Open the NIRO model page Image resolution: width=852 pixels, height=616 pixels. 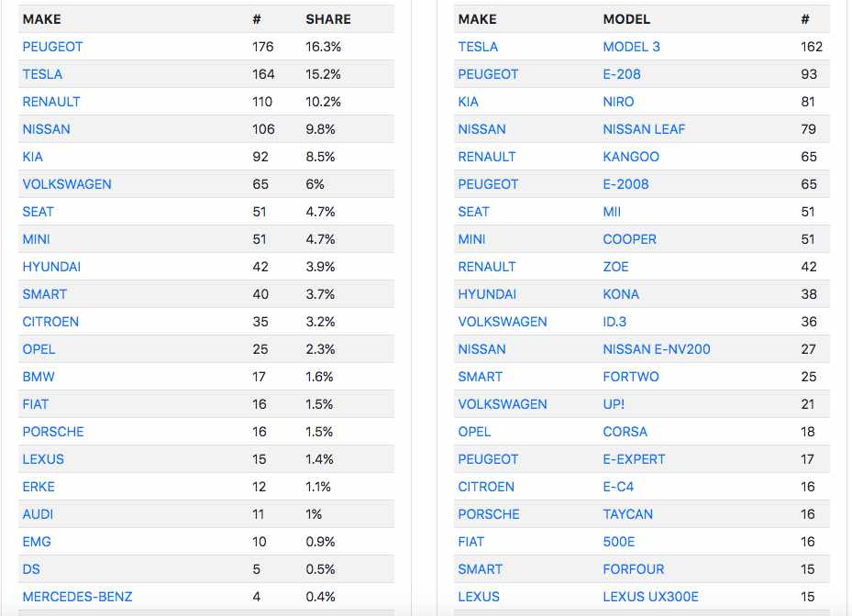click(x=618, y=102)
